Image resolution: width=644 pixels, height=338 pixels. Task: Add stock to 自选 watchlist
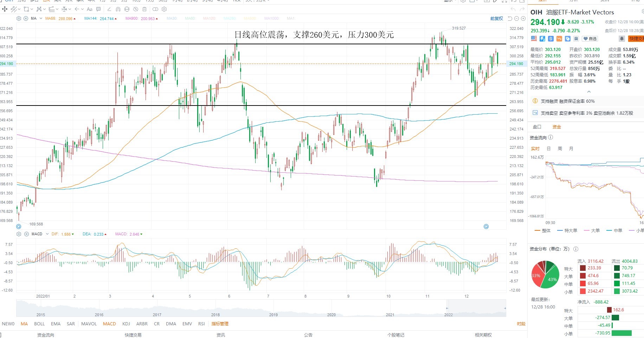590,39
